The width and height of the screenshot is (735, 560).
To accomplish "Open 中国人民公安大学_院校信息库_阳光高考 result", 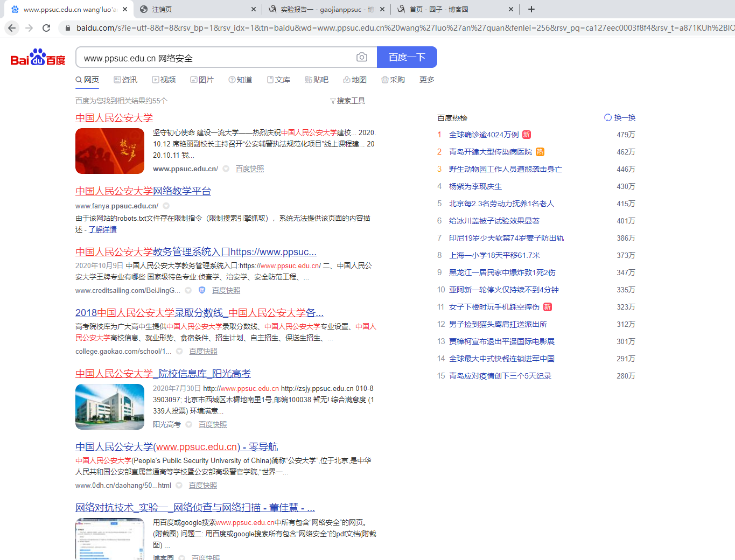I will [x=163, y=374].
